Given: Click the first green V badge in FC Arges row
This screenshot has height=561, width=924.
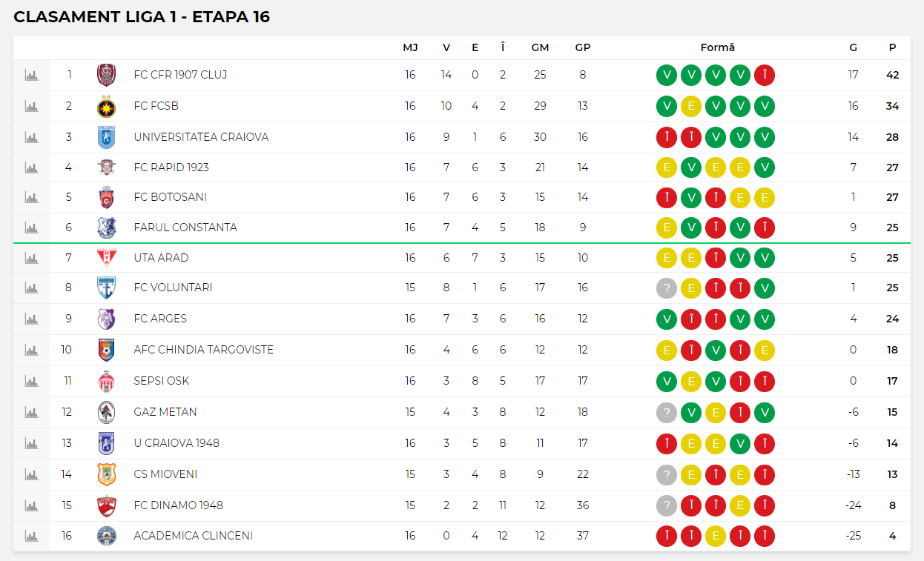Looking at the screenshot, I should [x=667, y=319].
